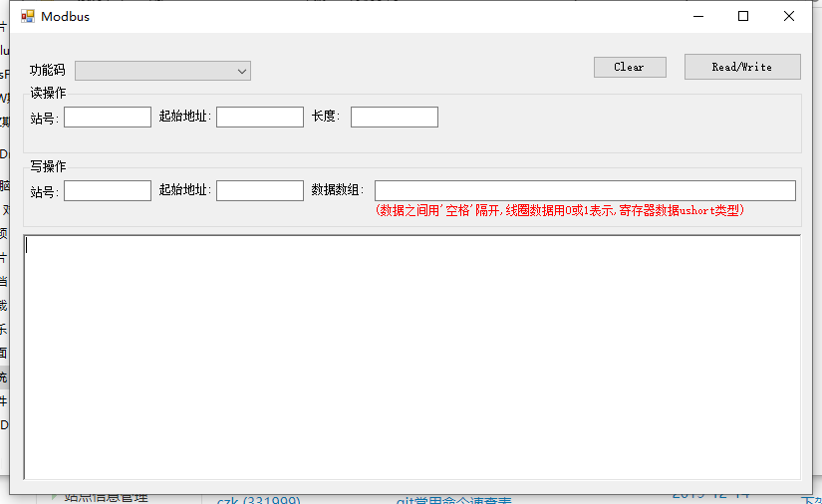Minimize the Modbus window
Viewport: 822px width, 504px height.
(x=698, y=16)
